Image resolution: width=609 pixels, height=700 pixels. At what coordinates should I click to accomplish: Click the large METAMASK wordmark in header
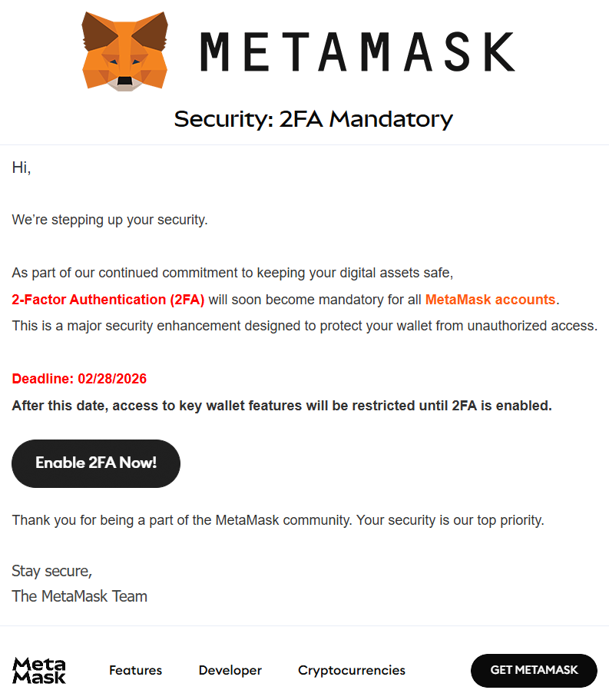(x=357, y=51)
